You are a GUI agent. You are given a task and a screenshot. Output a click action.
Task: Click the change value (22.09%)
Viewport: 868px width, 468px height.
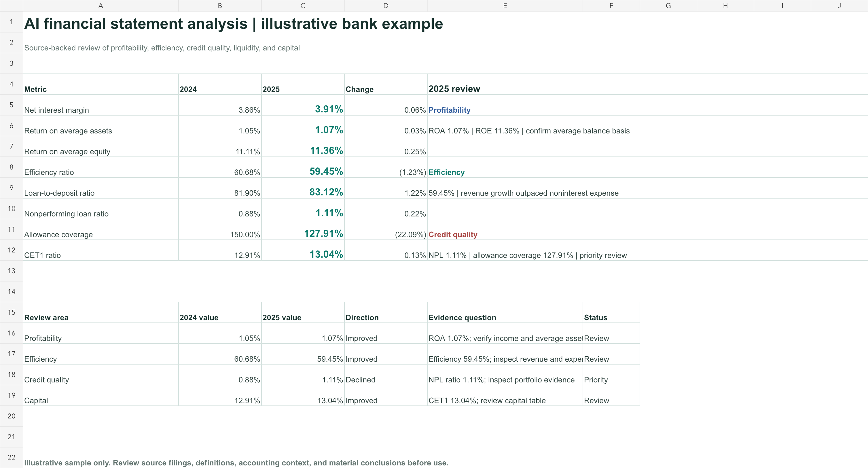coord(386,230)
